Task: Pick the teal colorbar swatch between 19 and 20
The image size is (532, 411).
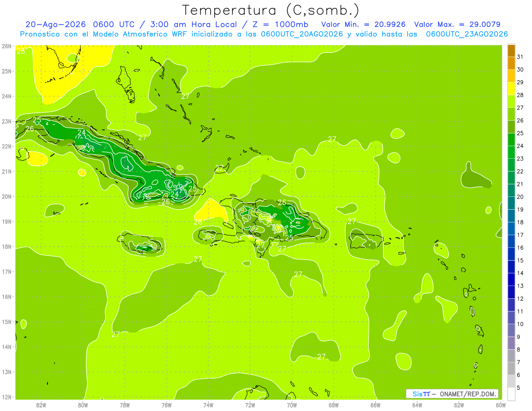Action: tap(511, 203)
